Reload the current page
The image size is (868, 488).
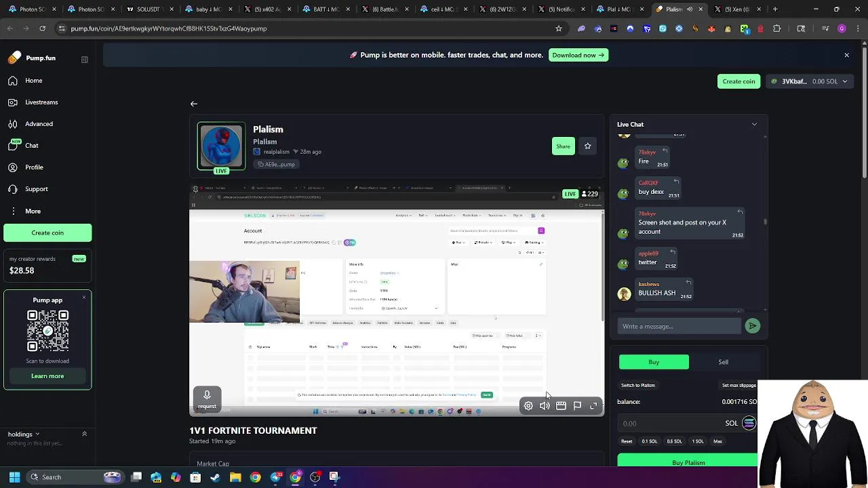coord(42,28)
